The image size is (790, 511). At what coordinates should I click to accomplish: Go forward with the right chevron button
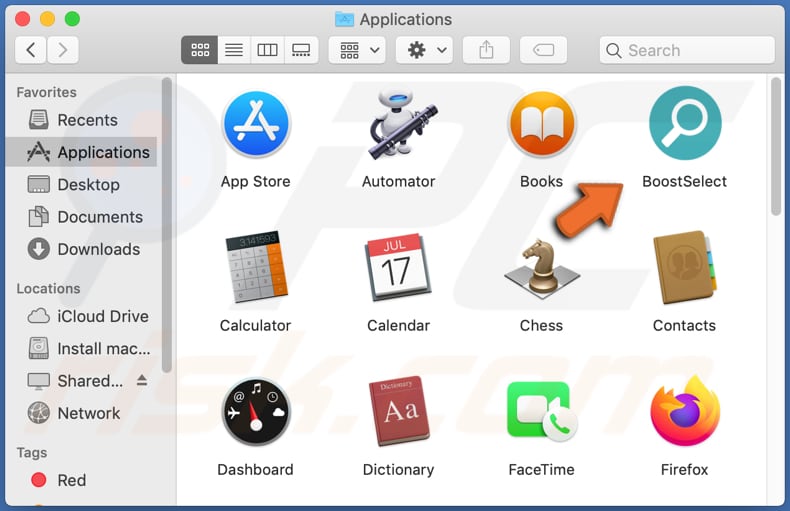coord(62,50)
